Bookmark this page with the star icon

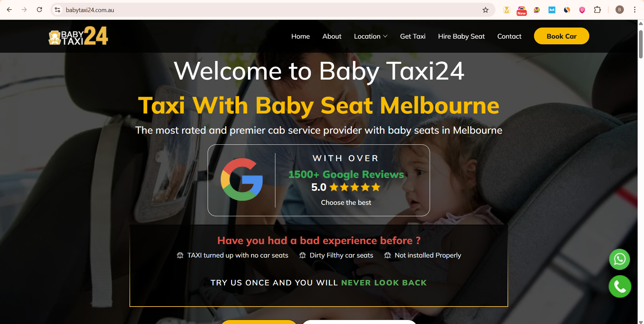[485, 10]
